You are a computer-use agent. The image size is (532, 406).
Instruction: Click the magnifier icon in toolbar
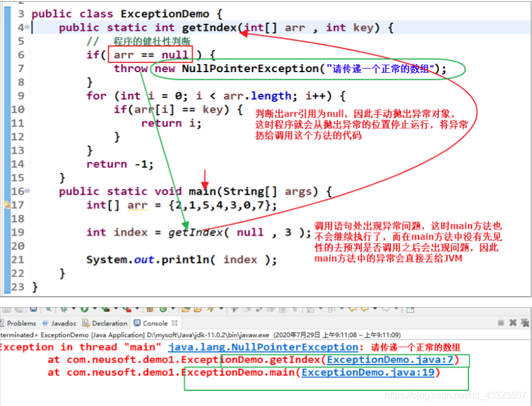coord(49,309)
